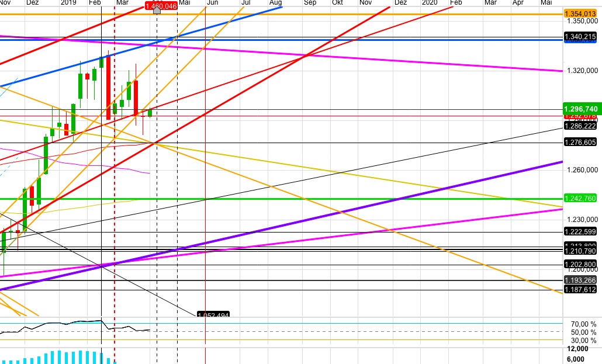Click the Jul label on time axis
Viewport: 602px width, 364px height.
[245, 3]
